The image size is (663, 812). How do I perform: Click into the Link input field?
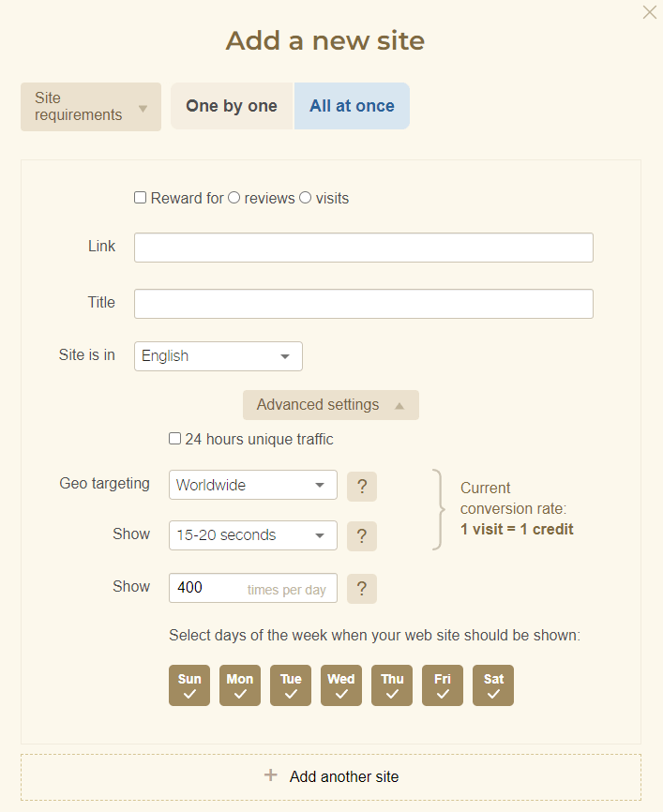click(x=363, y=248)
